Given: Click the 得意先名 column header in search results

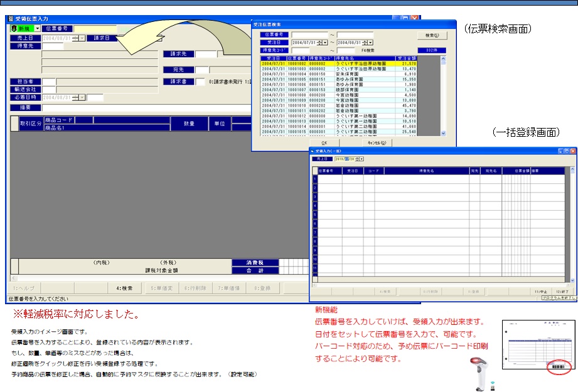Looking at the screenshot, I should pyautogui.click(x=365, y=58).
